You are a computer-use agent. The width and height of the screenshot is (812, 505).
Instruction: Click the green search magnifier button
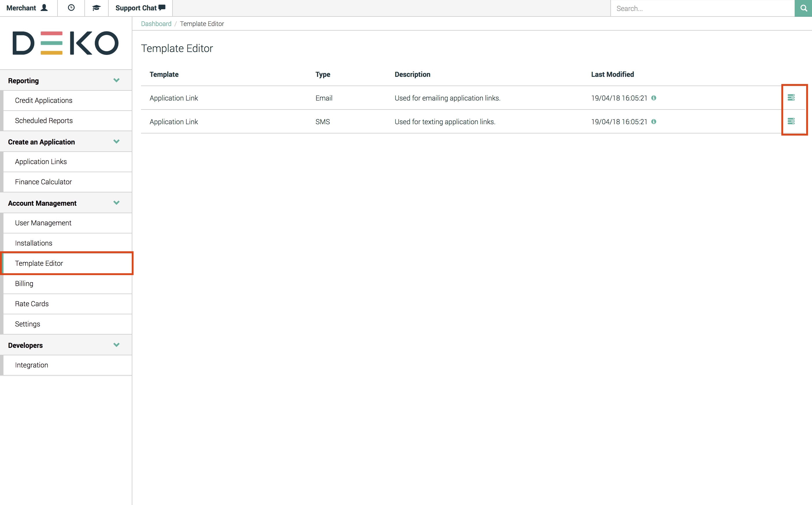(803, 8)
